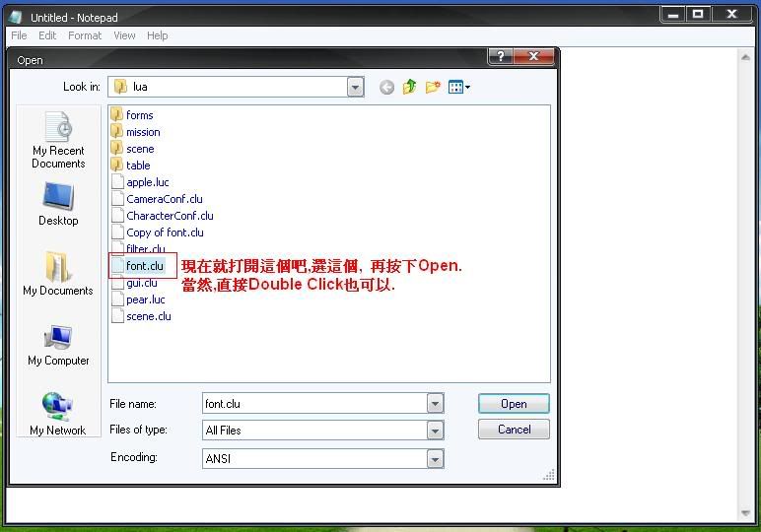
Task: Open My Network places shortcut
Action: pyautogui.click(x=58, y=414)
